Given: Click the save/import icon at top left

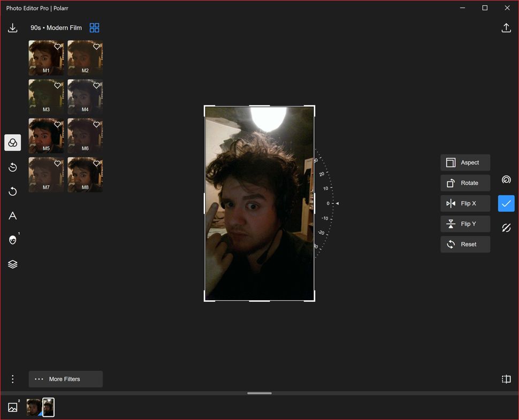Looking at the screenshot, I should [12, 27].
